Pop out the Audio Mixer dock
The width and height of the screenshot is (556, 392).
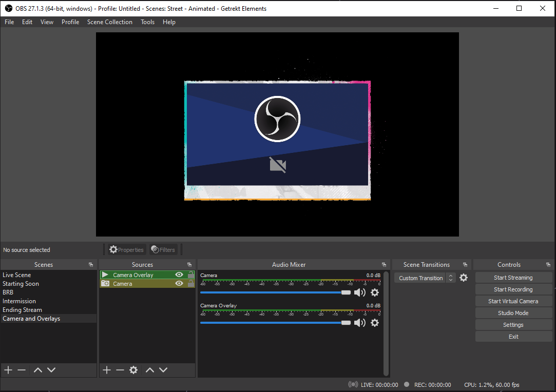point(384,265)
